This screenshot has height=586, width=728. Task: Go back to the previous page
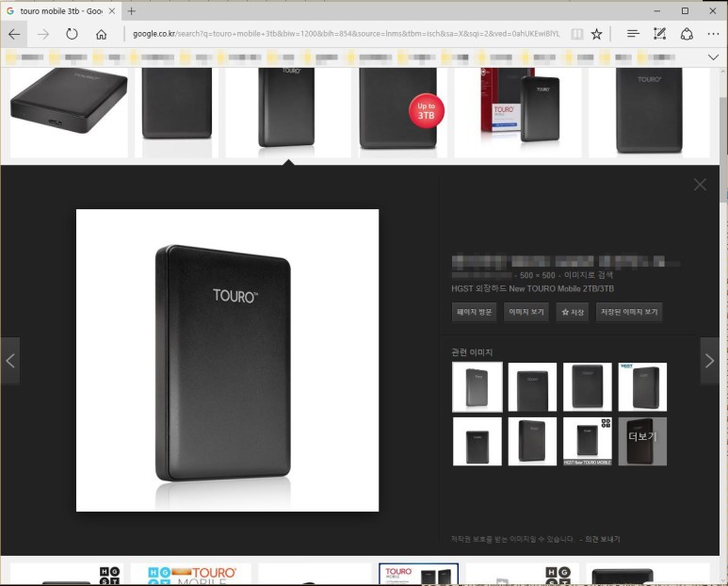click(x=14, y=34)
